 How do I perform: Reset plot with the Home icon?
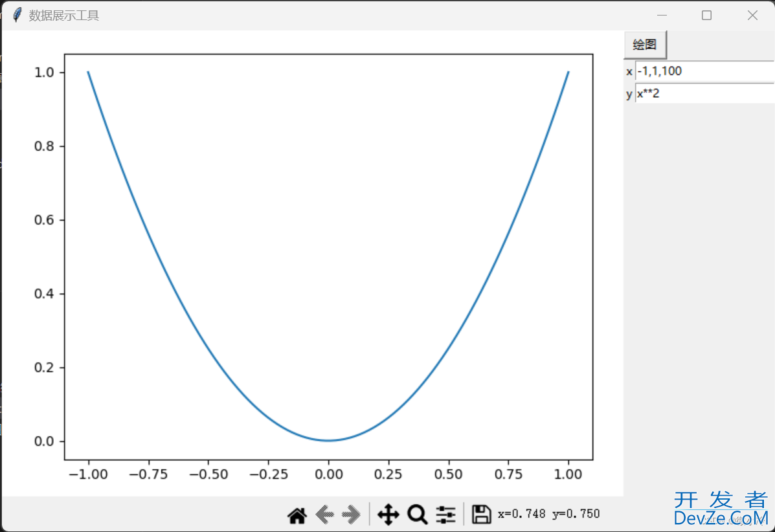(297, 515)
